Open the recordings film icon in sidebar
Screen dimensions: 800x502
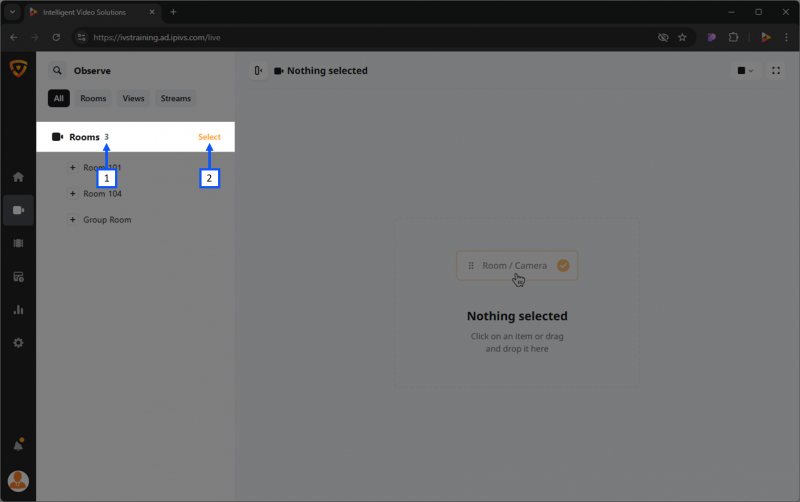[18, 243]
